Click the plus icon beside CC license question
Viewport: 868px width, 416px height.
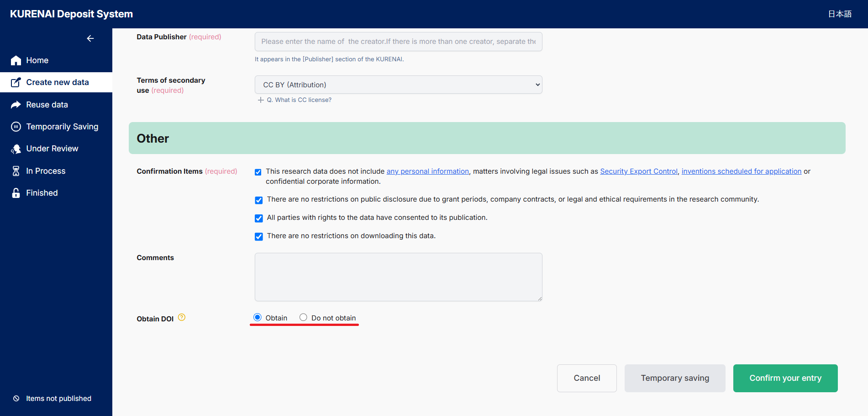261,100
